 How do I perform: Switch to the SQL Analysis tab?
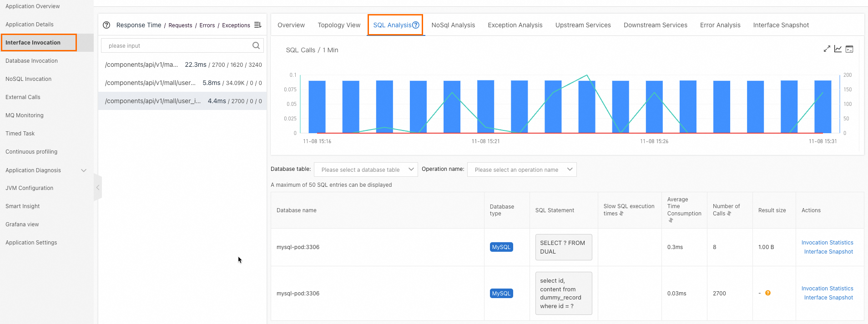coord(392,25)
